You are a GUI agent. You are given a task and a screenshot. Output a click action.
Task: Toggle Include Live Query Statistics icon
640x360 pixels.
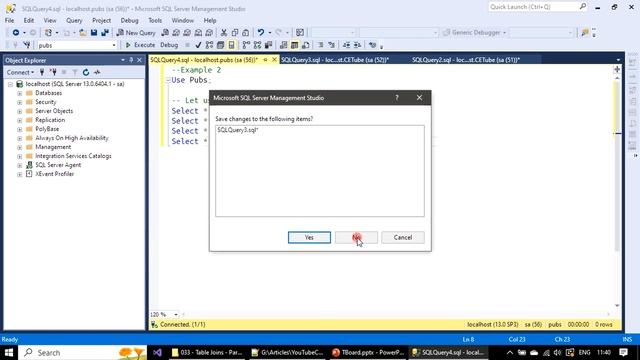click(x=257, y=45)
